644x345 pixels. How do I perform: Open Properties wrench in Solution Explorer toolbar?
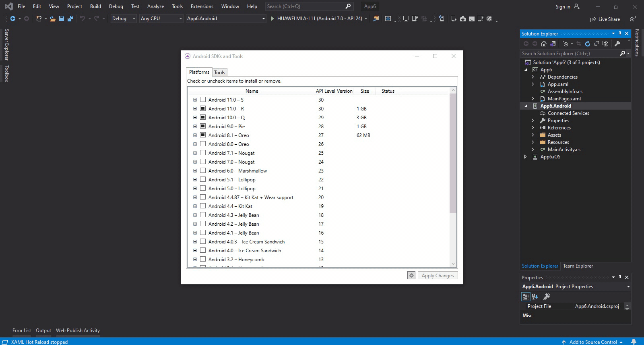click(x=617, y=44)
